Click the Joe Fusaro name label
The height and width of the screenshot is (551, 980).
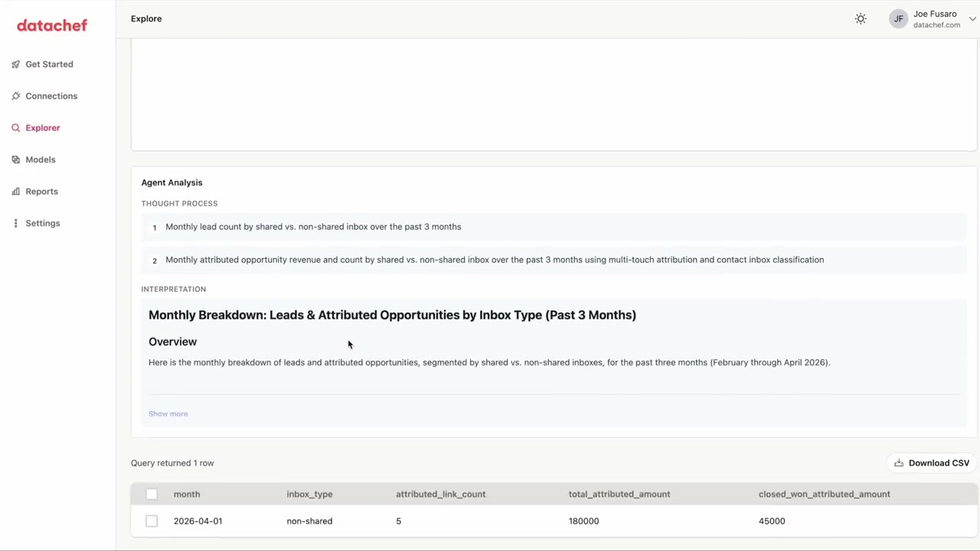pos(935,14)
